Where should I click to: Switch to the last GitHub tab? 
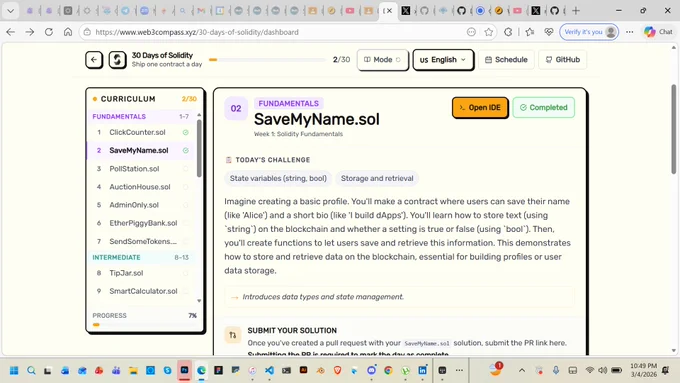(555, 11)
